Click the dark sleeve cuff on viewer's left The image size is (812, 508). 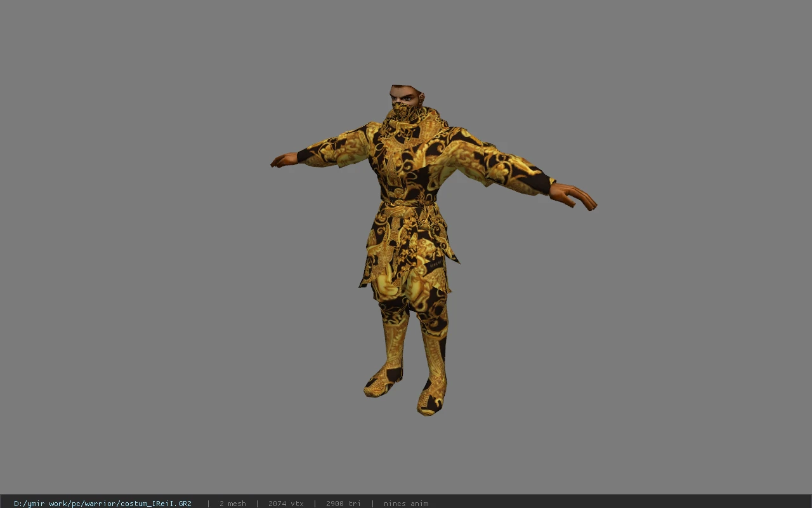307,154
